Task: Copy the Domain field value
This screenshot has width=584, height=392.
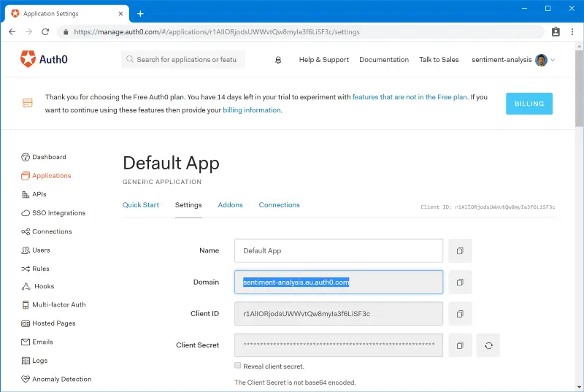Action: pos(460,282)
